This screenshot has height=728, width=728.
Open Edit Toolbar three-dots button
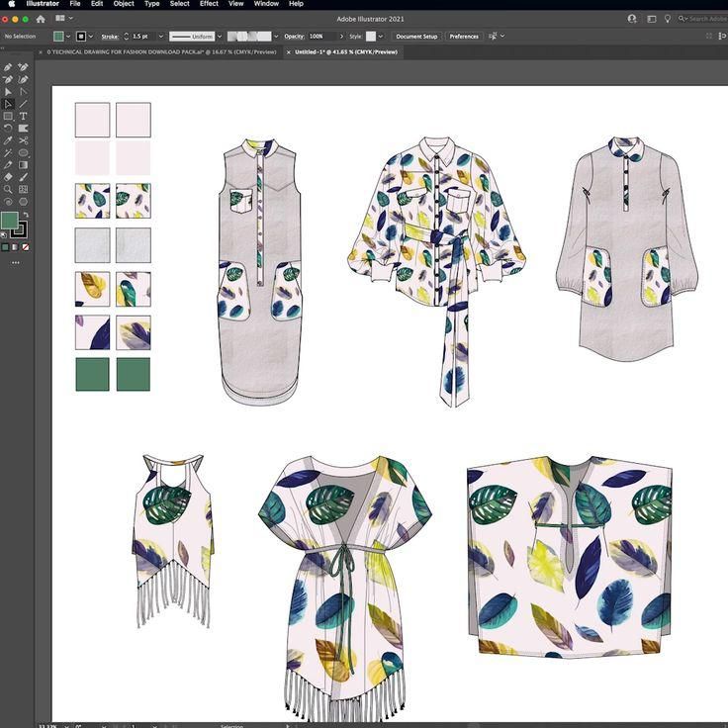tap(16, 263)
